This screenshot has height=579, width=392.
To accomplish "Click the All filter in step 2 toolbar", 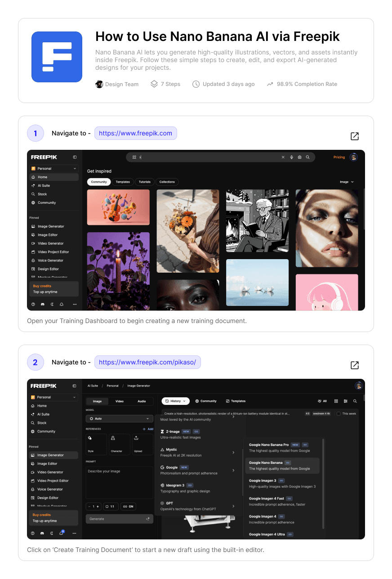I will (x=322, y=401).
